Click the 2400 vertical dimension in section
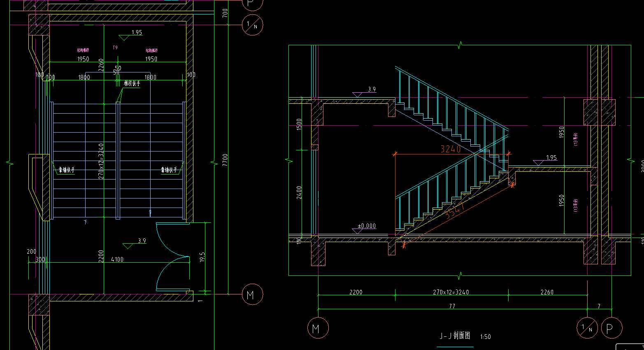The image size is (644, 350). point(299,192)
